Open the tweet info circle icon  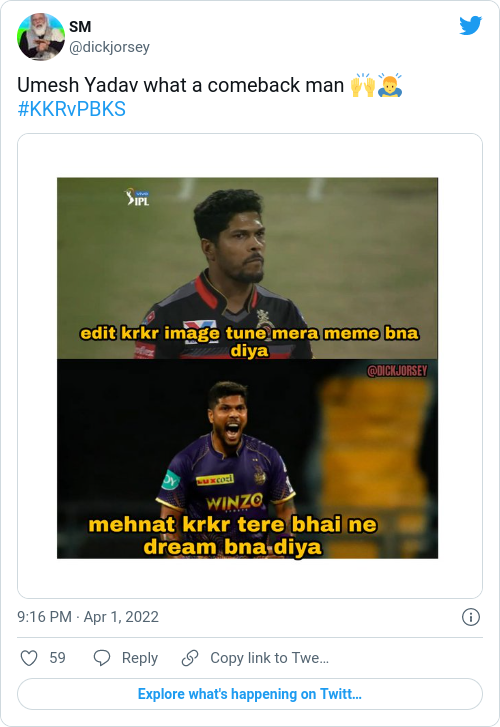[471, 617]
